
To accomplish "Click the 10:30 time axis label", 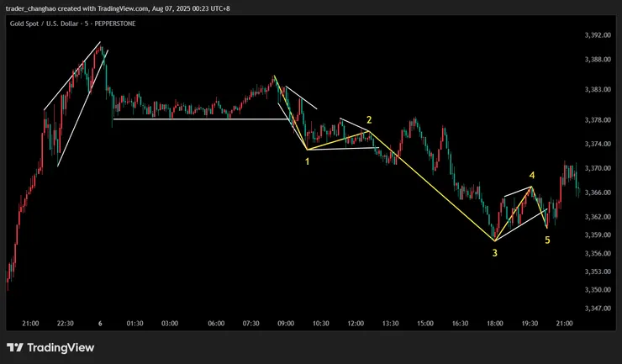I will point(321,324).
